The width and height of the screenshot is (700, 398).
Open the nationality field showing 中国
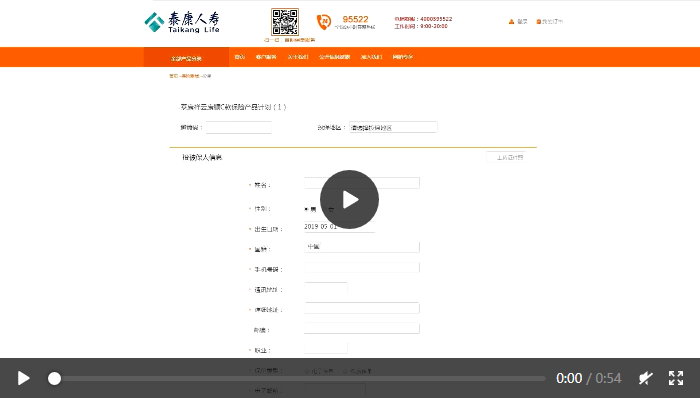(362, 247)
